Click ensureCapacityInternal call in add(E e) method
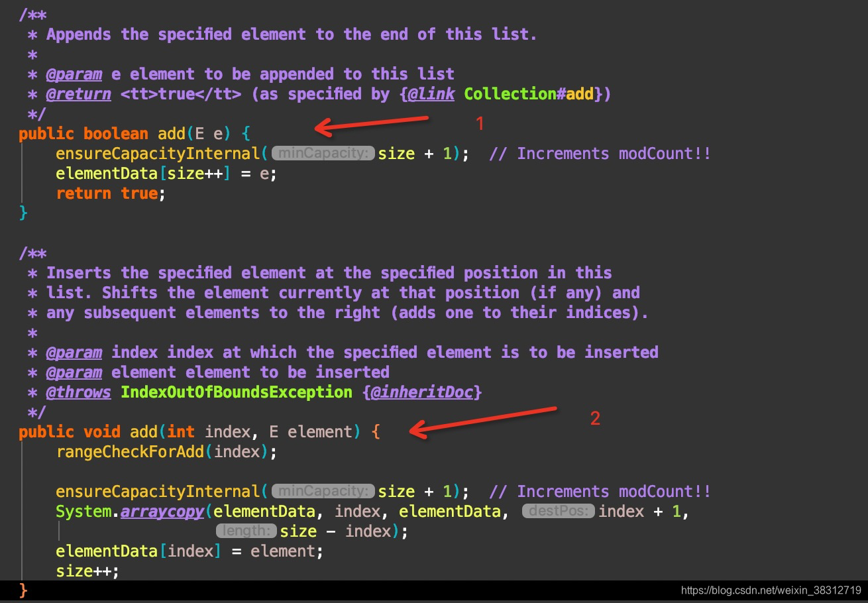The height and width of the screenshot is (603, 868). [158, 154]
